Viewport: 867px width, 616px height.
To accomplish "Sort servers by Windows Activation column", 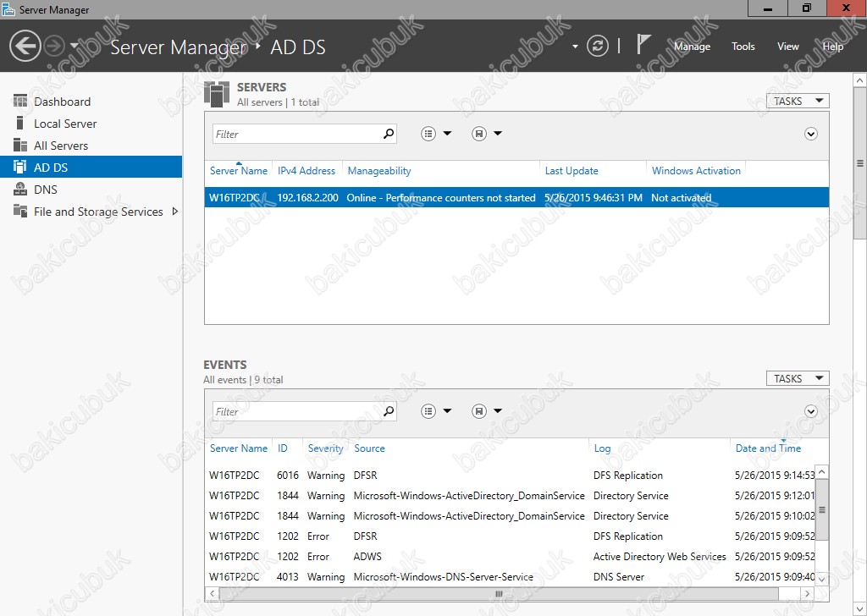I will pyautogui.click(x=696, y=171).
